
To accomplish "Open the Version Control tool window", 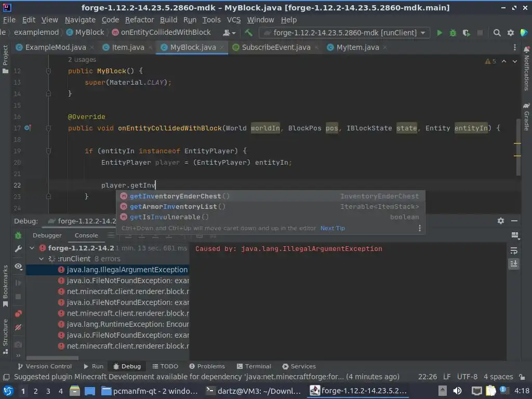I will pyautogui.click(x=45, y=366).
